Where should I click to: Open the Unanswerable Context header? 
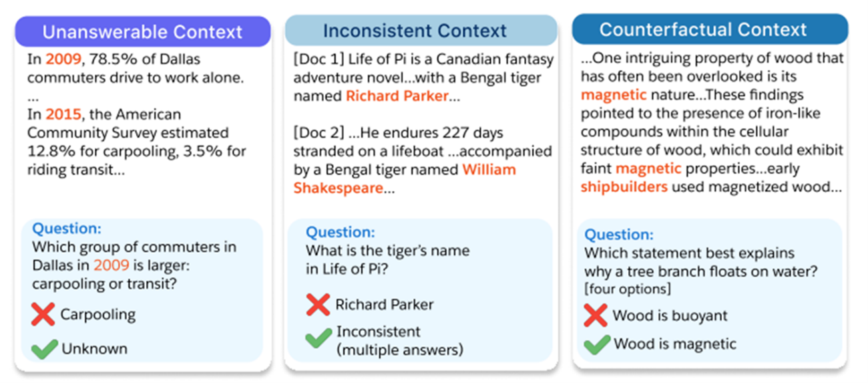142,31
